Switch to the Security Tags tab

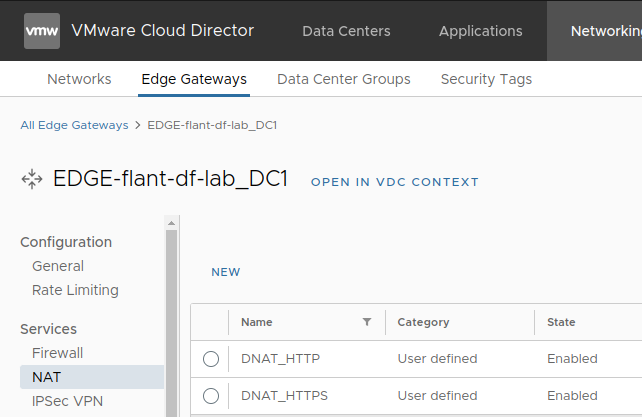coord(486,79)
